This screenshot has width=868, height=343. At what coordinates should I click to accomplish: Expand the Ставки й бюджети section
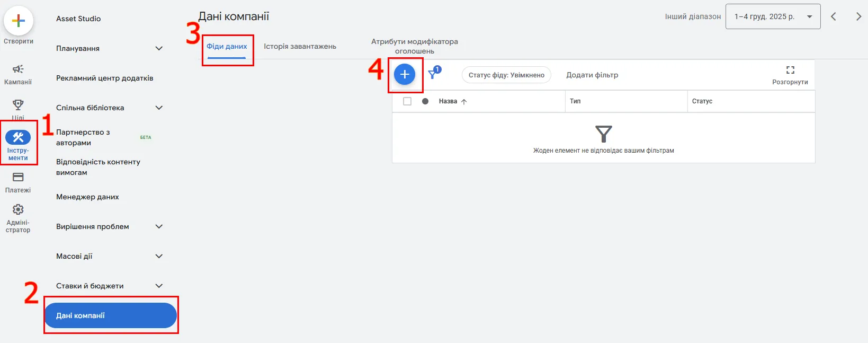coord(159,286)
